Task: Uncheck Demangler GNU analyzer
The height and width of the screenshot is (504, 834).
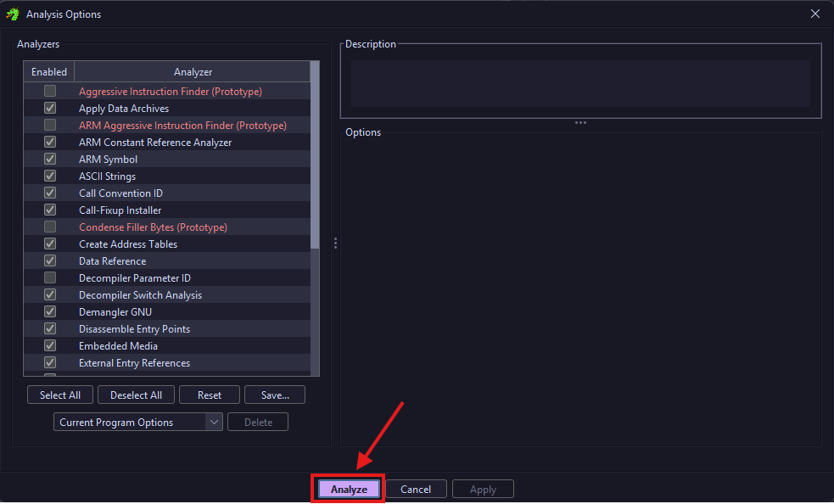Action: [50, 311]
